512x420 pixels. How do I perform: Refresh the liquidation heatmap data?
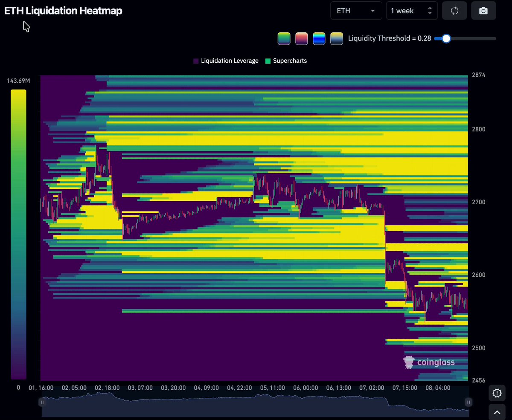(454, 11)
